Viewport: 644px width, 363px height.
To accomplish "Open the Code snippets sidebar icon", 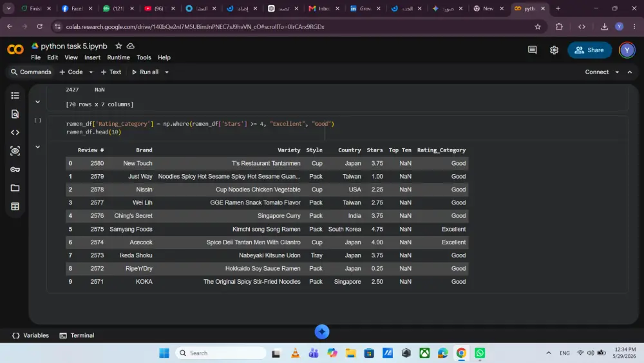I will pyautogui.click(x=15, y=132).
